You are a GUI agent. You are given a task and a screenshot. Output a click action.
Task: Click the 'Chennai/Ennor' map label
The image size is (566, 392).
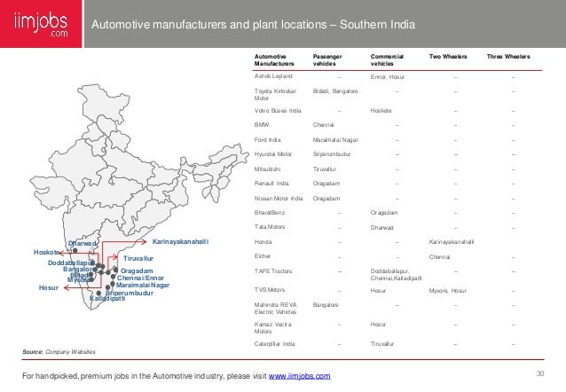coord(140,278)
